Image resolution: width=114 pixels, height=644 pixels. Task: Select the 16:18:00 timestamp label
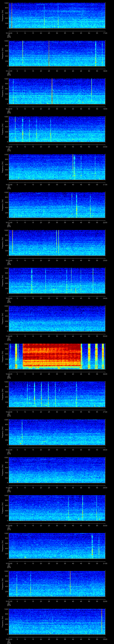9,109
